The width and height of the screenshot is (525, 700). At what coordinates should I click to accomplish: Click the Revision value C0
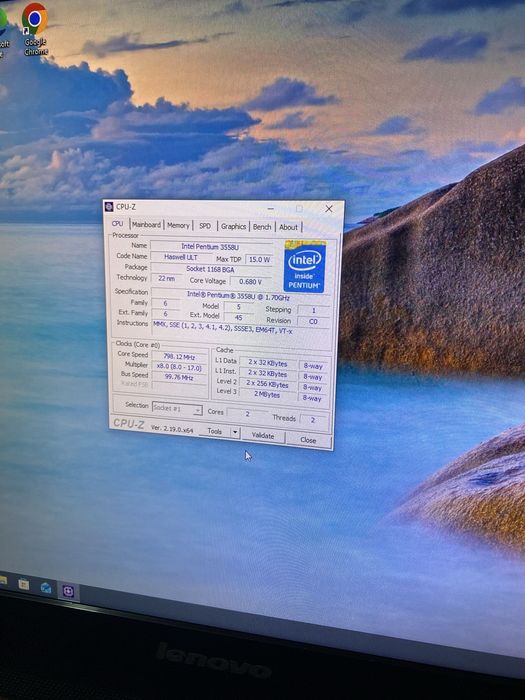coord(313,321)
